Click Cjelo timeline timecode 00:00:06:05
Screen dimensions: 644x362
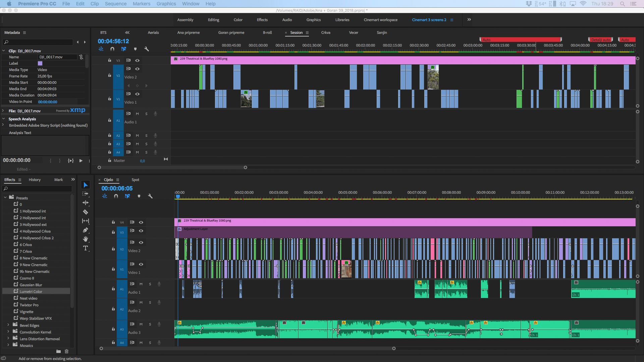117,188
